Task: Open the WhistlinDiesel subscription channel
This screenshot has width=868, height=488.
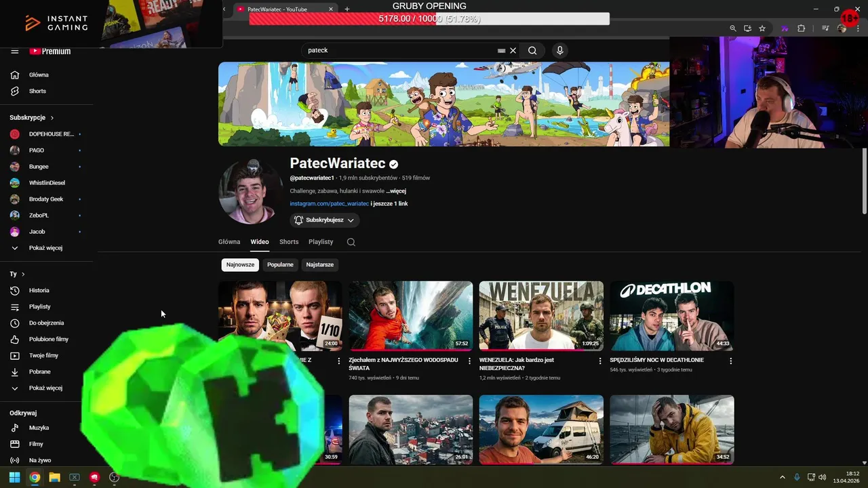Action: coord(47,183)
